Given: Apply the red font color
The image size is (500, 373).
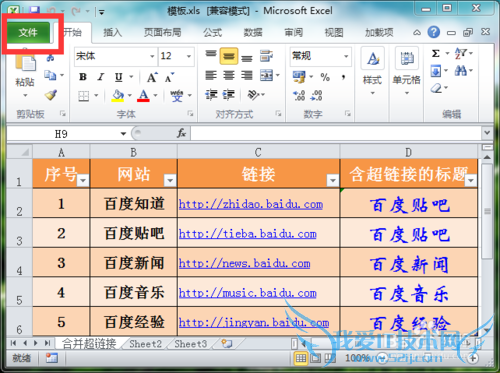Looking at the screenshot, I should point(143,96).
